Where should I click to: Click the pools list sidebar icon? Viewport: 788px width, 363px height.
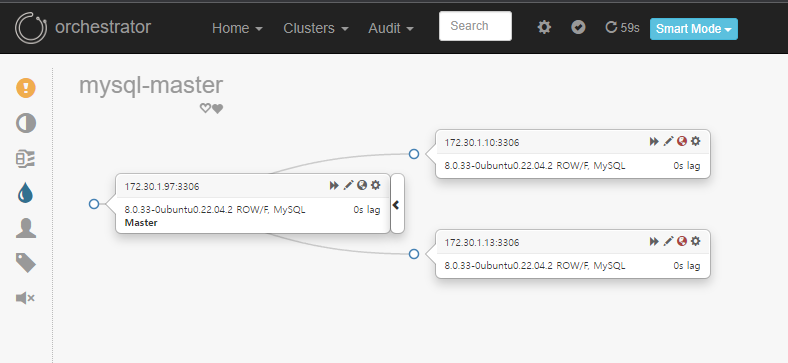[x=26, y=159]
